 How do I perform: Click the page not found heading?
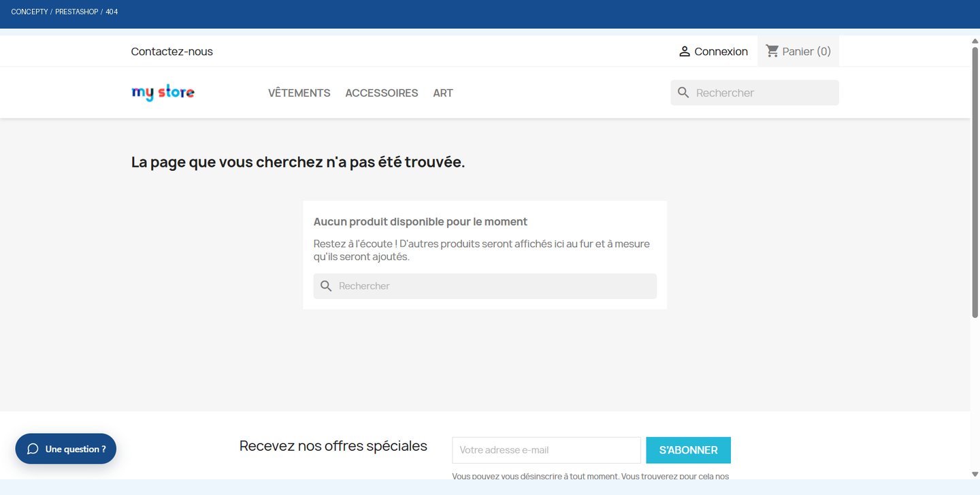tap(298, 162)
